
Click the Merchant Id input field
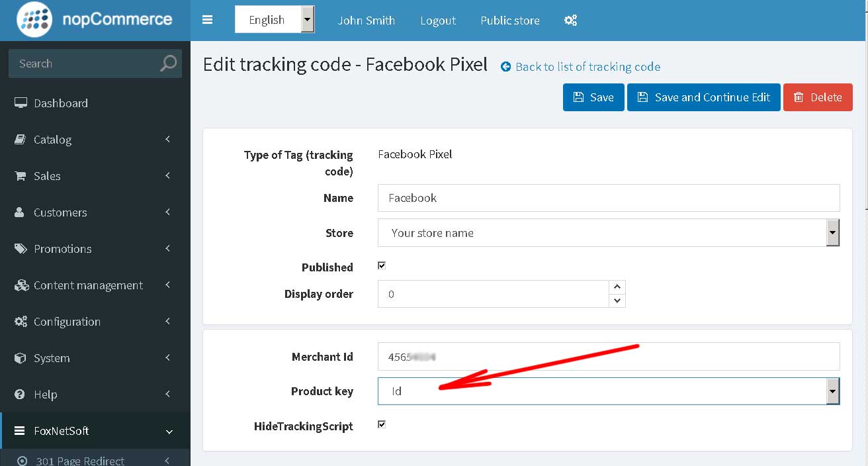click(x=609, y=356)
